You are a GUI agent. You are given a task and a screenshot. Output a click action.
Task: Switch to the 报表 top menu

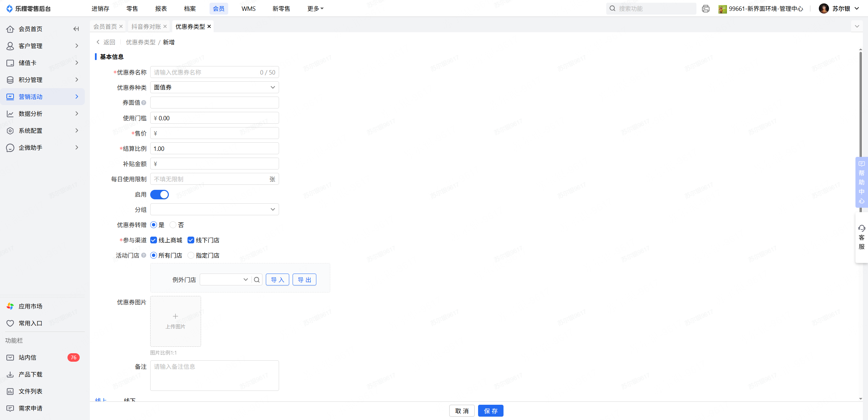(x=161, y=8)
